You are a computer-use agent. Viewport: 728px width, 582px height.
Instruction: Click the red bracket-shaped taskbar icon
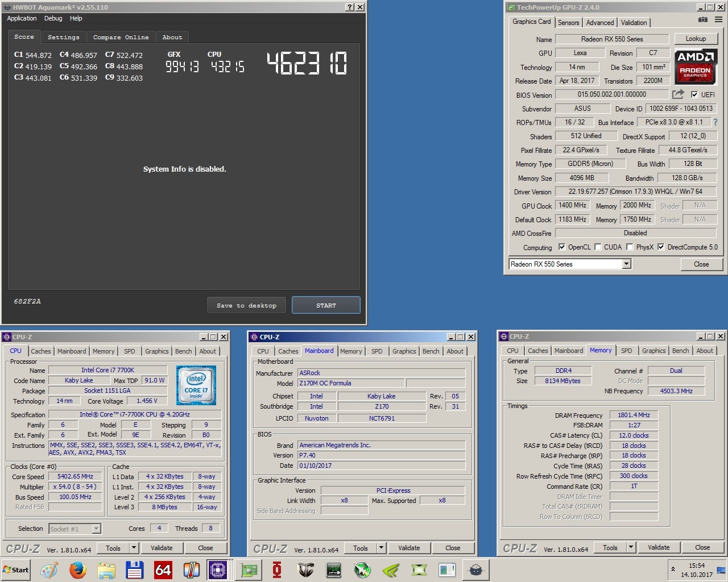[x=277, y=569]
